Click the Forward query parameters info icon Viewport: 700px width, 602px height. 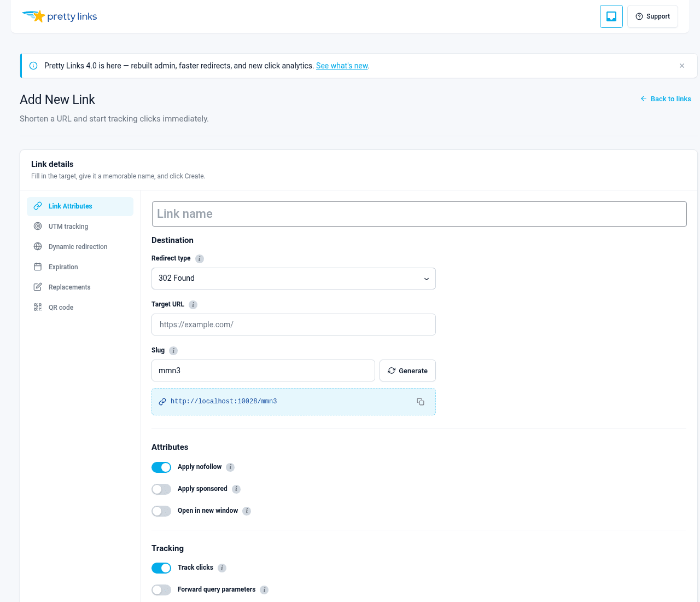tap(264, 590)
